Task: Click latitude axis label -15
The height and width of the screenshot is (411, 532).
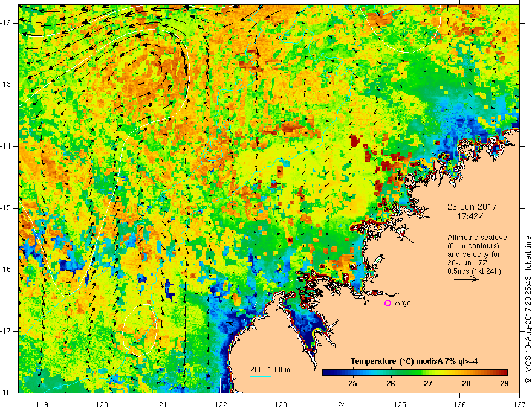Action: (7, 208)
